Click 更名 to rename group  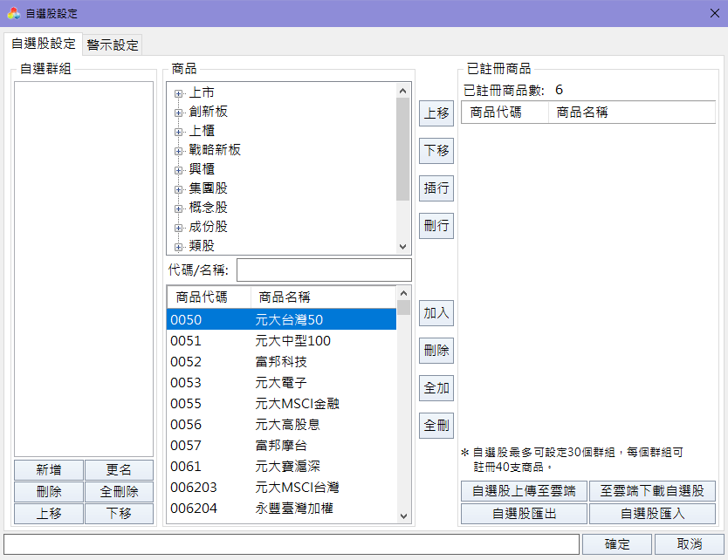click(x=119, y=470)
